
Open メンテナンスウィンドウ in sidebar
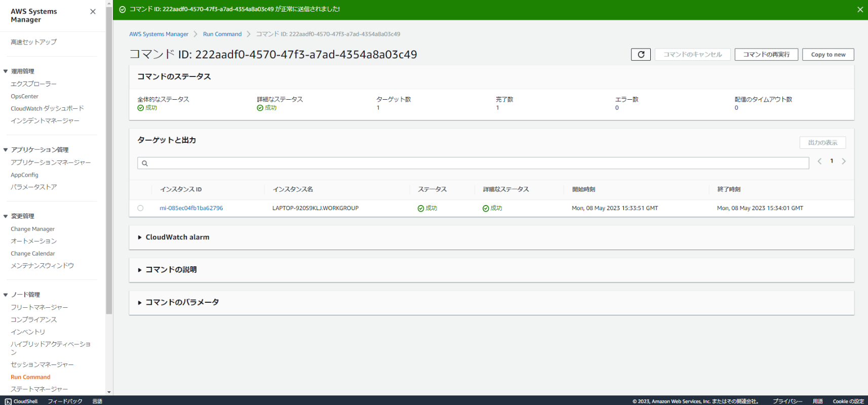[x=42, y=265]
